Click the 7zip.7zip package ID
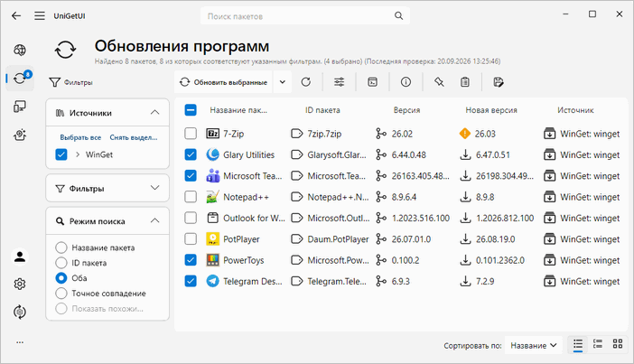 point(324,134)
